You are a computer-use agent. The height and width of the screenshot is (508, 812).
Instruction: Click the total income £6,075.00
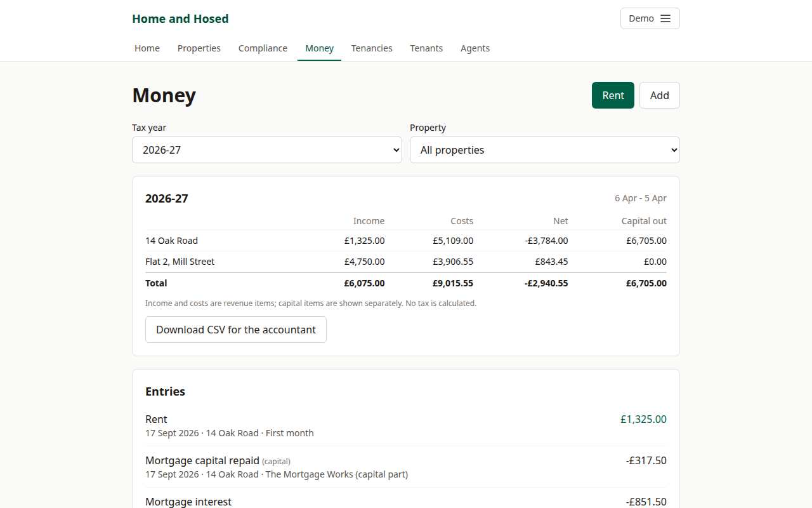pyautogui.click(x=364, y=283)
